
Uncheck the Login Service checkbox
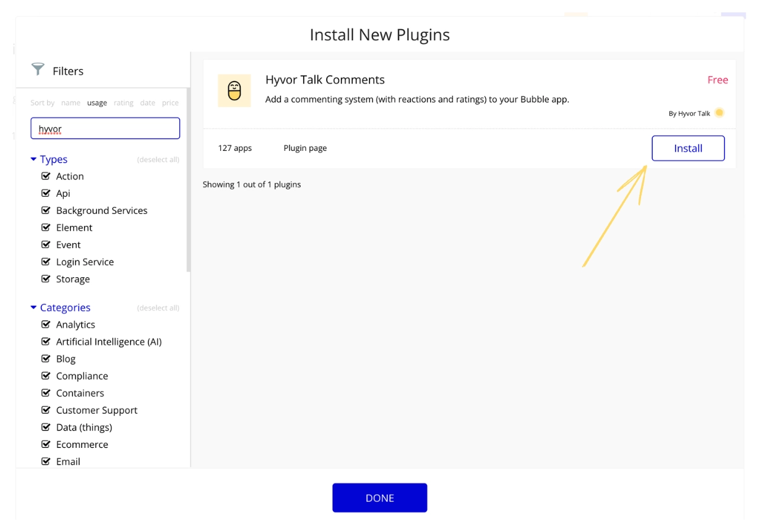coord(46,262)
